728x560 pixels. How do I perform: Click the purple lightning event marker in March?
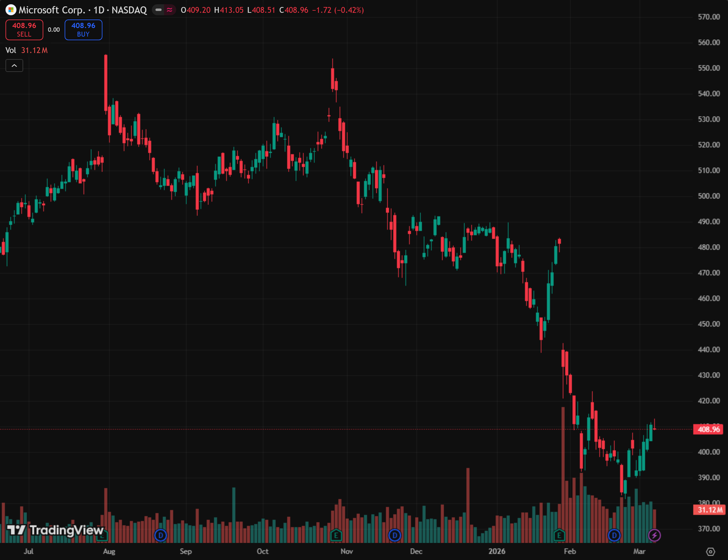pyautogui.click(x=654, y=535)
